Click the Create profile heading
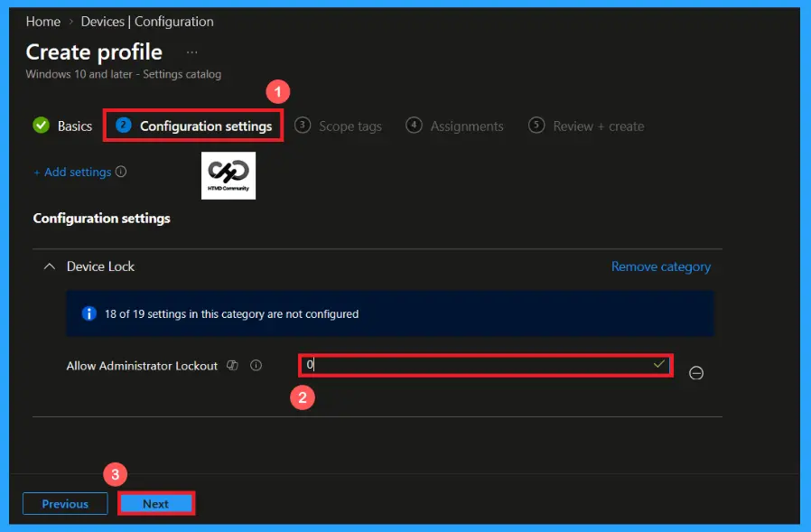The height and width of the screenshot is (532, 811). (x=94, y=52)
